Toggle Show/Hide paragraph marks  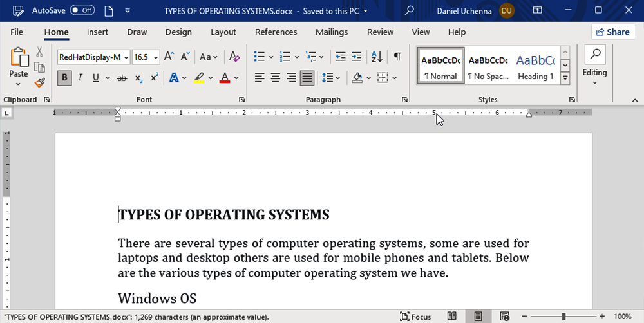click(397, 57)
